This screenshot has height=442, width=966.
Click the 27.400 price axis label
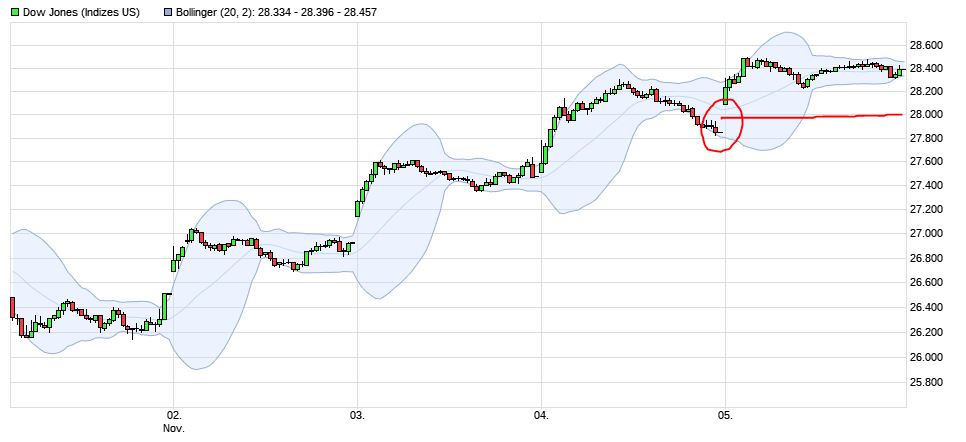926,186
